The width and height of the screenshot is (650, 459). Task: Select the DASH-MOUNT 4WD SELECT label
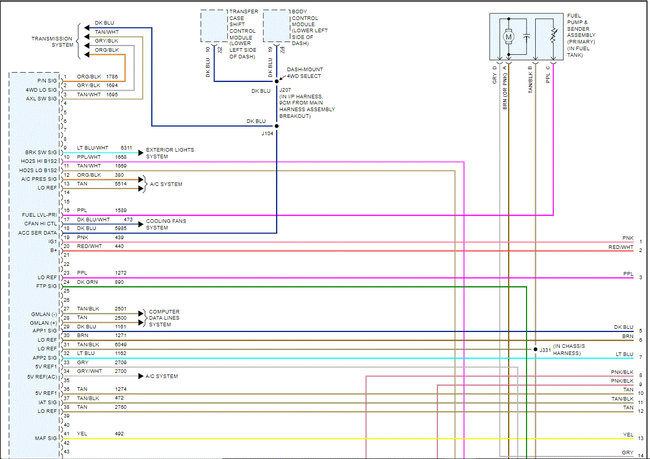[305, 73]
